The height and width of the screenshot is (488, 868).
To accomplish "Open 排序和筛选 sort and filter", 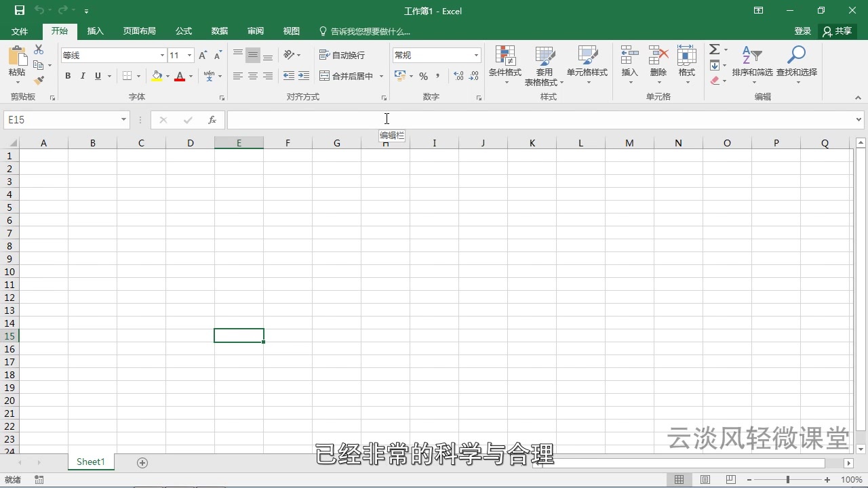I will click(752, 66).
